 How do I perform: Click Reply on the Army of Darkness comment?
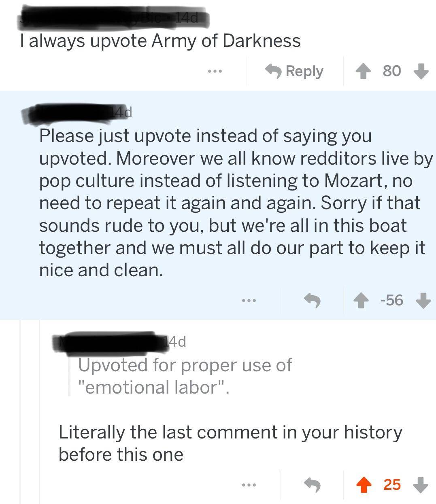click(x=295, y=71)
